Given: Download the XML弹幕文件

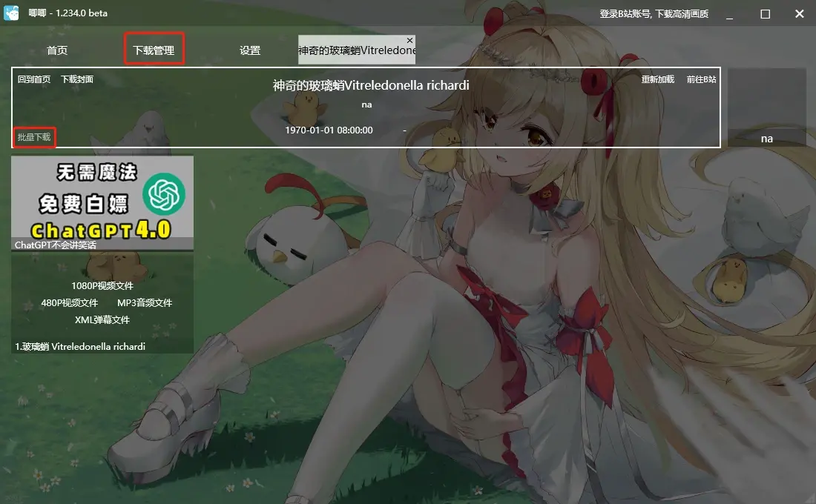Looking at the screenshot, I should (102, 320).
